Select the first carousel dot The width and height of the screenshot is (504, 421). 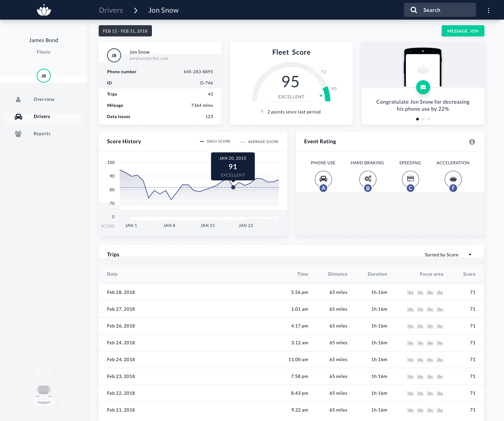pos(418,119)
